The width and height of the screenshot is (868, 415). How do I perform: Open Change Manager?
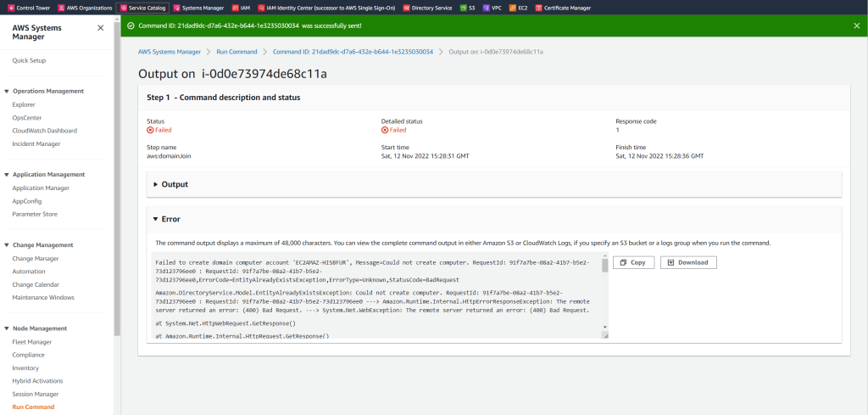(36, 258)
